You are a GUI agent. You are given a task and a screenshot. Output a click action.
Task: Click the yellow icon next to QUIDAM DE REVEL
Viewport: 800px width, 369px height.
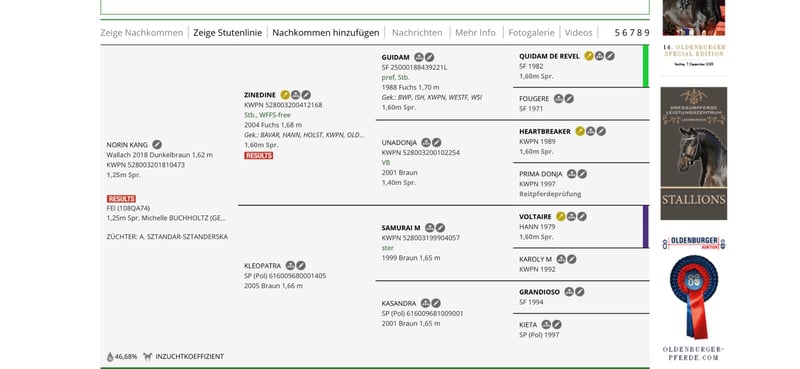589,56
